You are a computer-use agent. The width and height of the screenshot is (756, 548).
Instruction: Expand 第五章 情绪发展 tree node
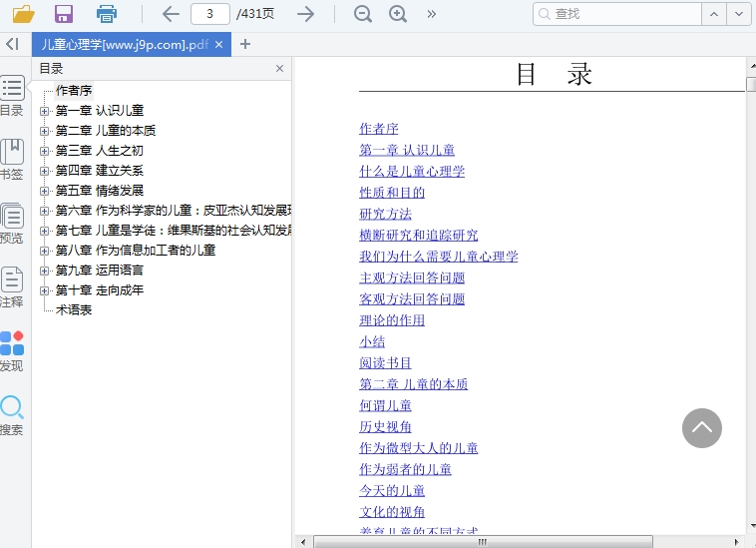pos(44,191)
